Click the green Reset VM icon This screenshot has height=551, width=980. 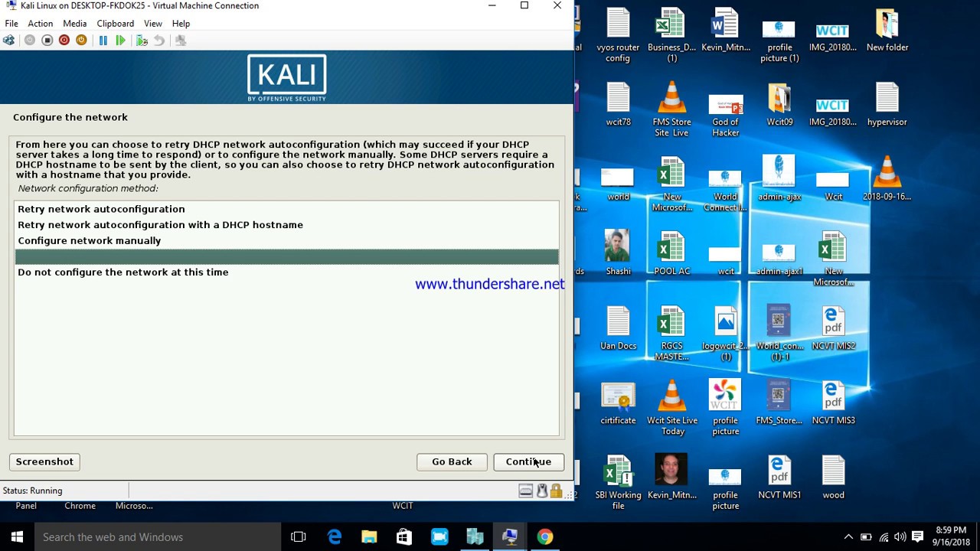[120, 41]
